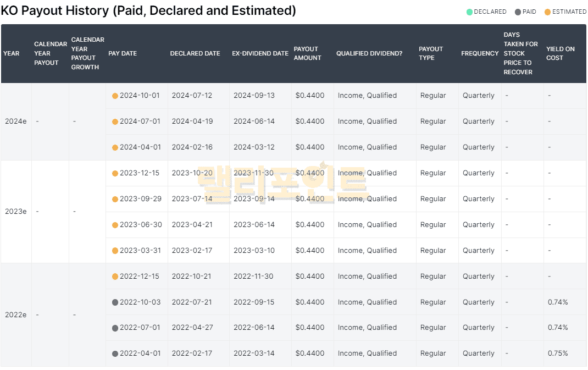Select the 2024e year cell

15,122
